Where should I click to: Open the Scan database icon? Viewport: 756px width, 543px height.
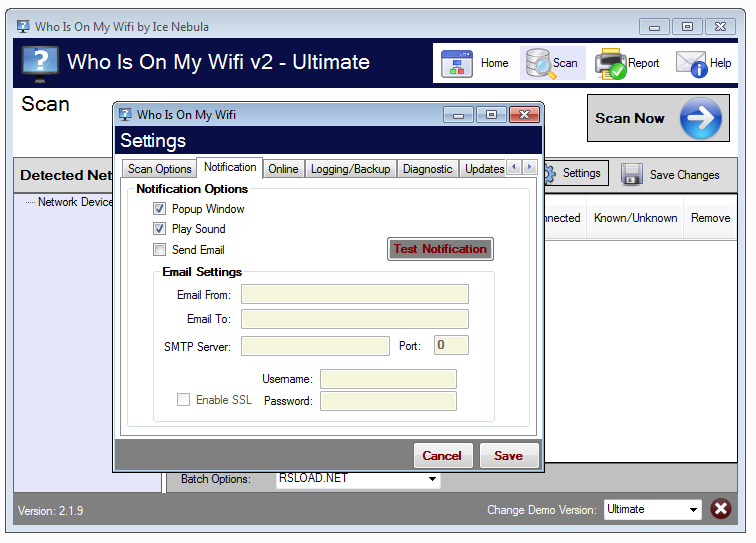click(540, 64)
